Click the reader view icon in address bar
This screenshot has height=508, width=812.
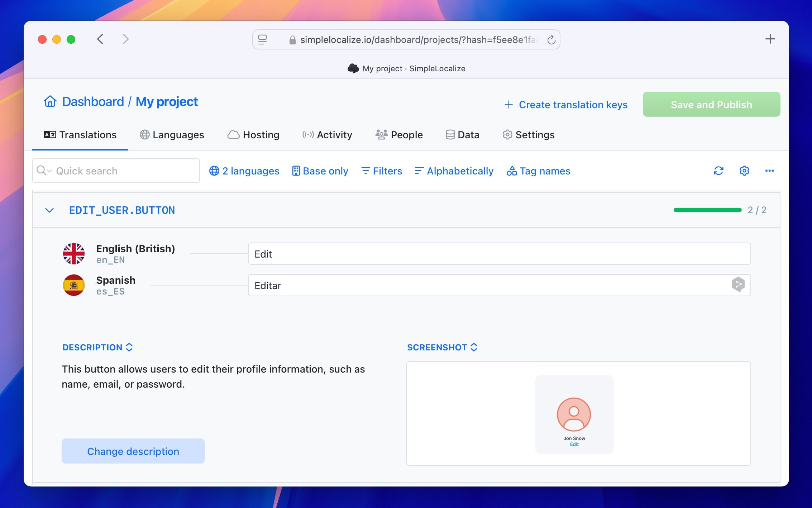[262, 40]
